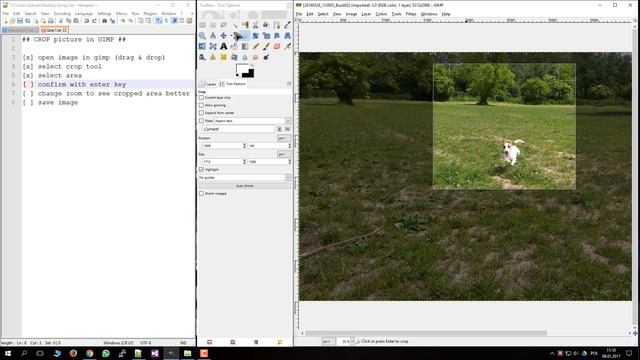Screen dimensions: 640x360
Task: Enable Current layer only checkbox
Action: (x=201, y=98)
